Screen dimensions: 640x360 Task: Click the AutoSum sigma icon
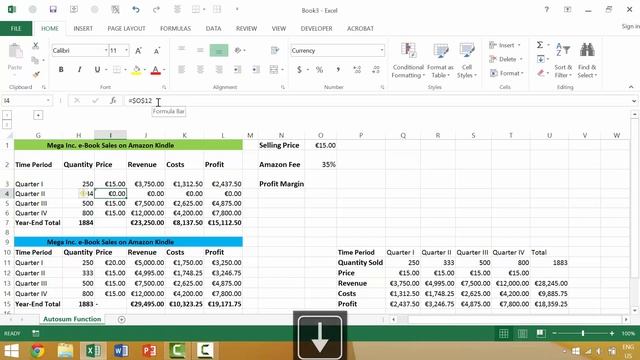pyautogui.click(x=540, y=45)
